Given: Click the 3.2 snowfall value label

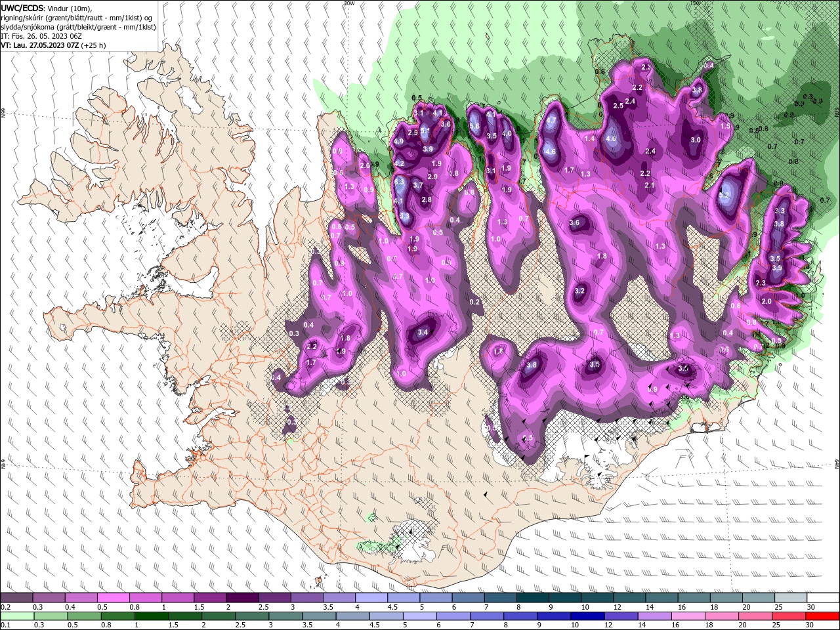Looking at the screenshot, I should (x=579, y=291).
